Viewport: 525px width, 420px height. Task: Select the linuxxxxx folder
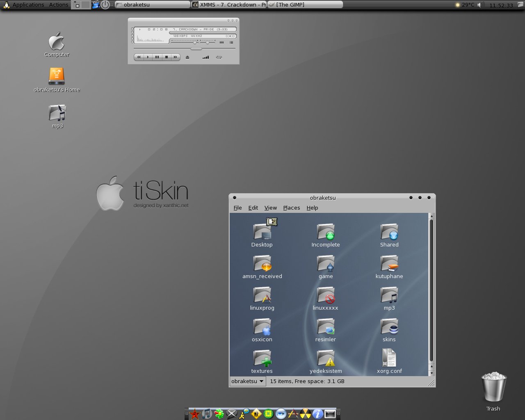click(x=326, y=299)
